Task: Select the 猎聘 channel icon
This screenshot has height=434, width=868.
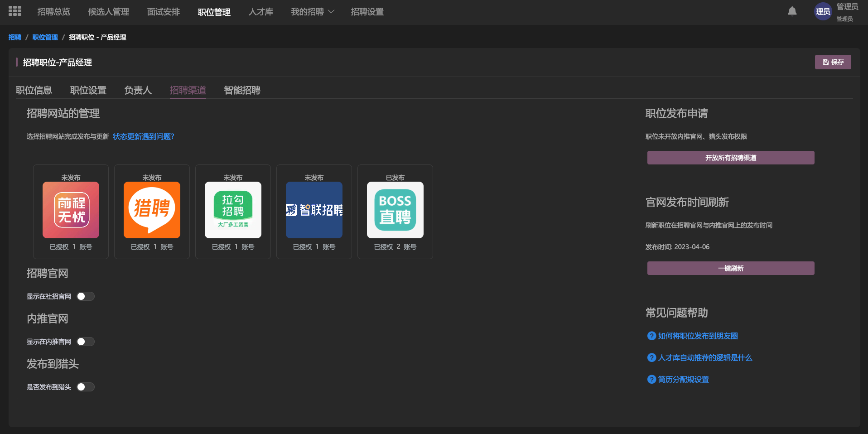Action: coord(152,210)
